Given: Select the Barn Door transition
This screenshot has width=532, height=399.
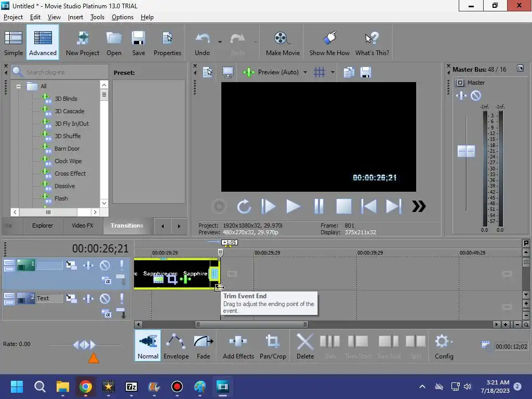Looking at the screenshot, I should click(x=67, y=149).
